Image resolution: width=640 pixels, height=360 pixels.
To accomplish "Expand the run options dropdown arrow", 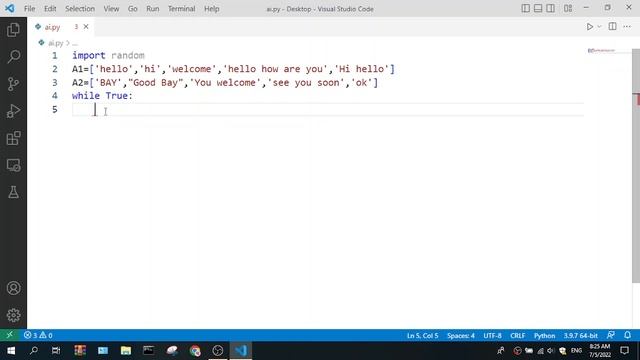I will (599, 27).
